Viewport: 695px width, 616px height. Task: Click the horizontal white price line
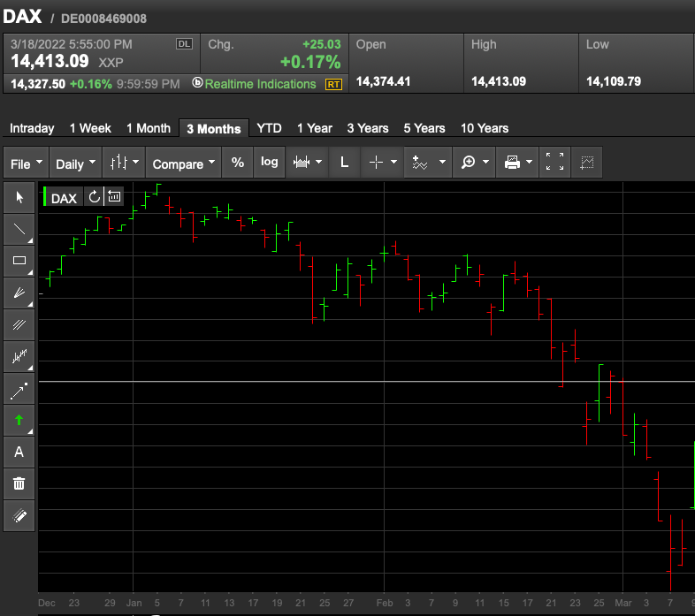pos(367,381)
